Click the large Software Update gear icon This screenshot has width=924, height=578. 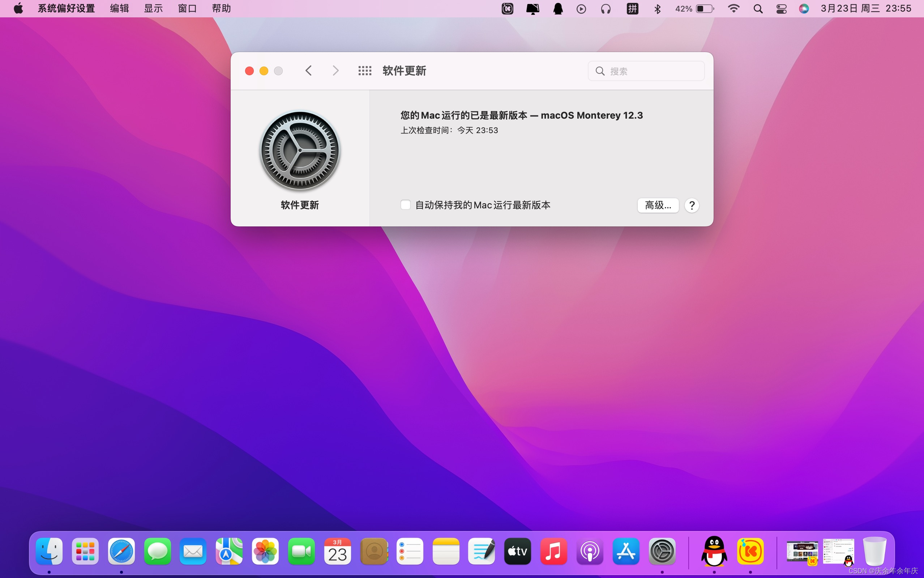(300, 150)
